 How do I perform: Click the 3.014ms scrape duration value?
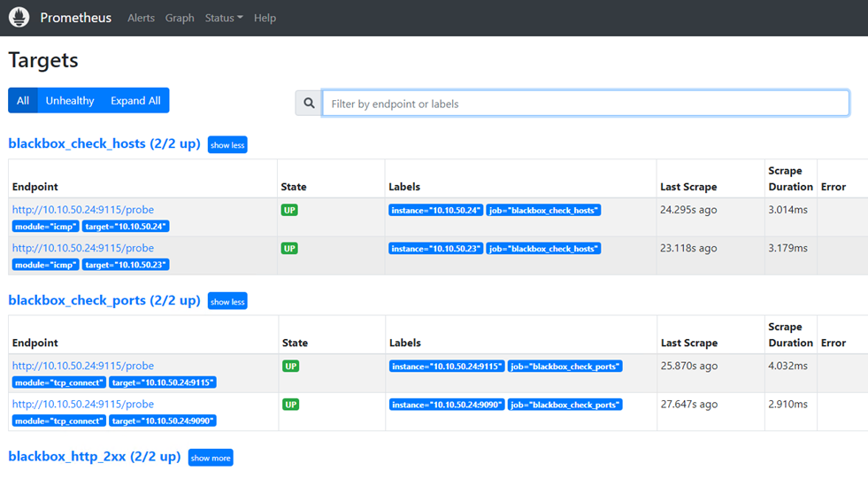pos(787,209)
